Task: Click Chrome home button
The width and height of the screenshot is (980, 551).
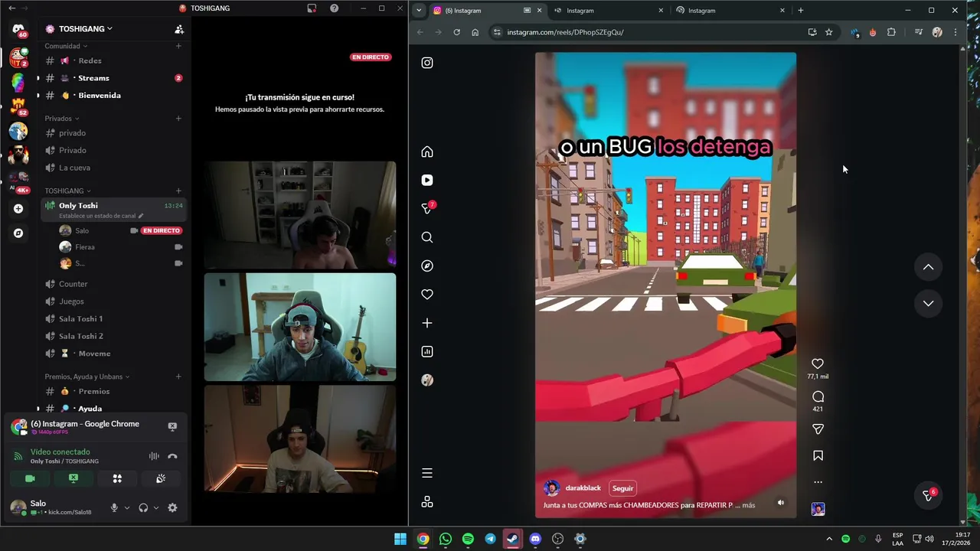Action: (x=475, y=32)
